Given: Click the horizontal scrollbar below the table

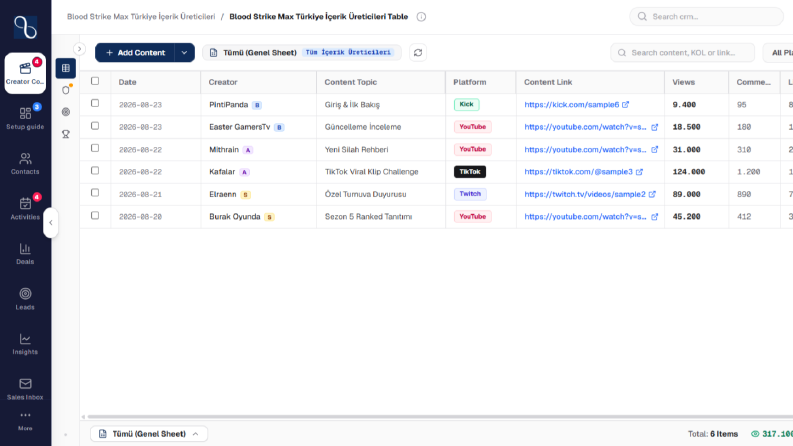Looking at the screenshot, I should (440, 417).
